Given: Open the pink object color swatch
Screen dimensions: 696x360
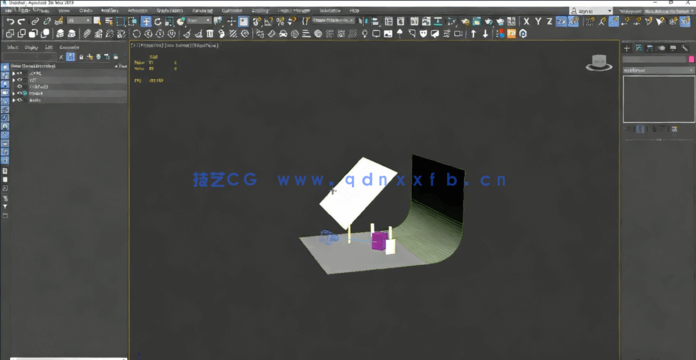Looking at the screenshot, I should (x=691, y=59).
